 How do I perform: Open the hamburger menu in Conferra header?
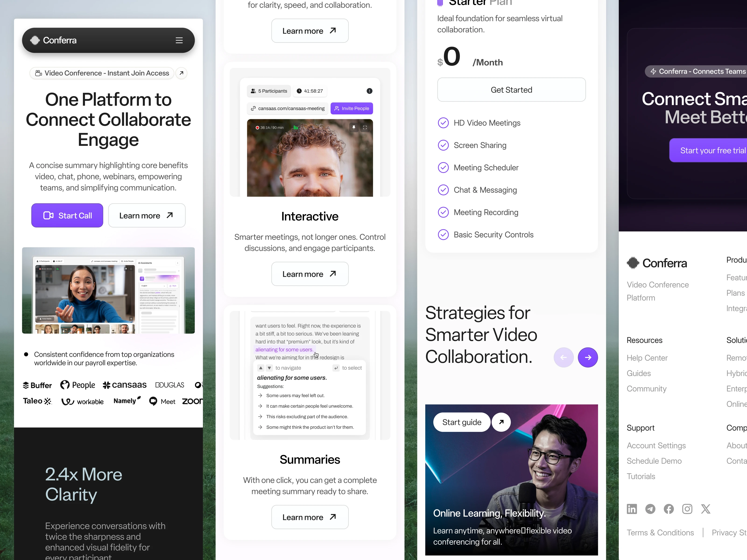[179, 40]
